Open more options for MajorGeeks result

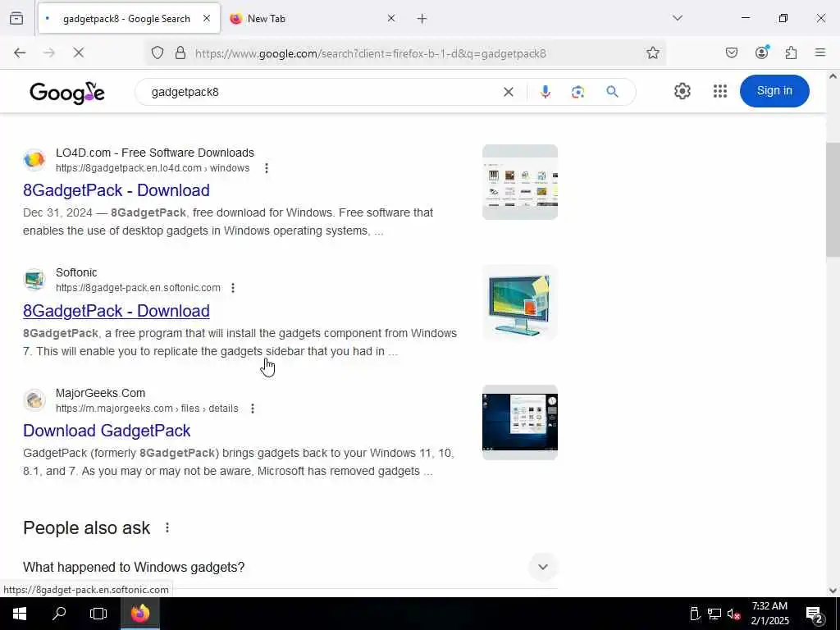(253, 409)
